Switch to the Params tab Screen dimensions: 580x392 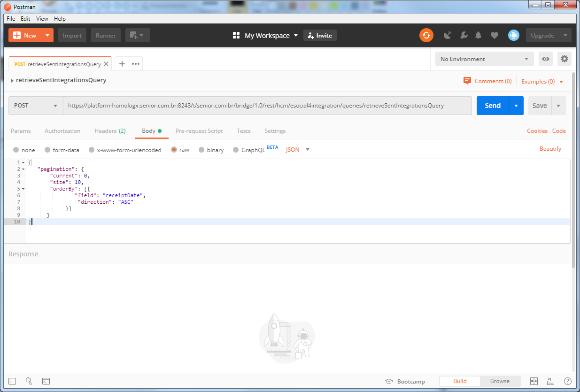[x=21, y=131]
